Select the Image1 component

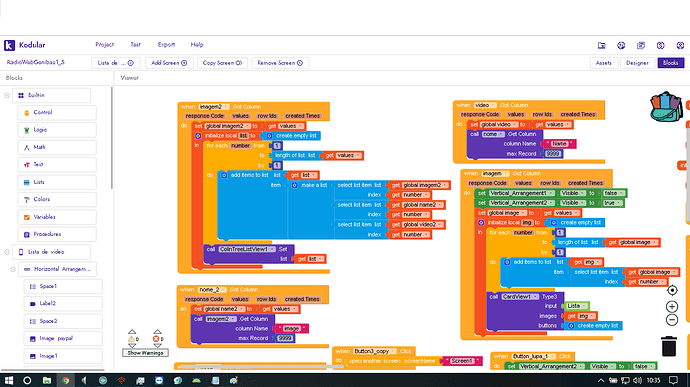62,356
